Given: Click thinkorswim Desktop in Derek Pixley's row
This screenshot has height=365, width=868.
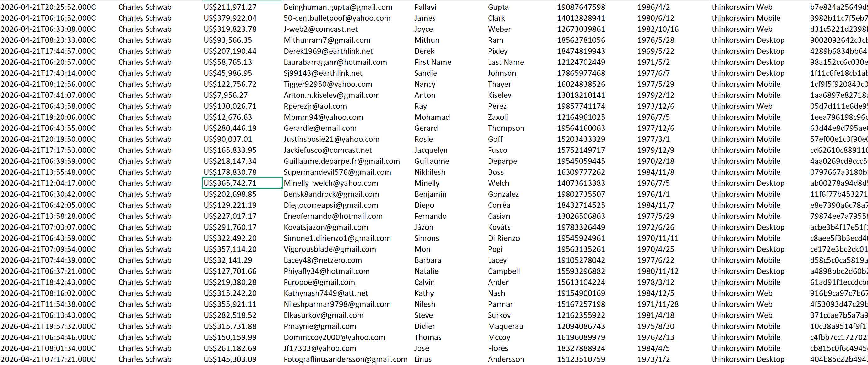Looking at the screenshot, I should pyautogui.click(x=748, y=51).
